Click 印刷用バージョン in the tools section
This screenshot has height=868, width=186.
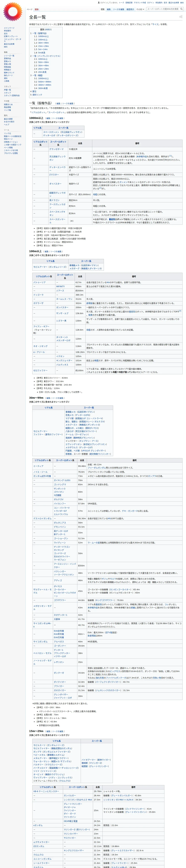click(11, 142)
